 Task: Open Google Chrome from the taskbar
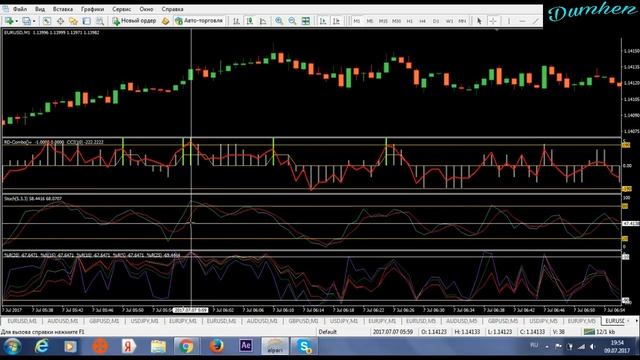point(186,346)
